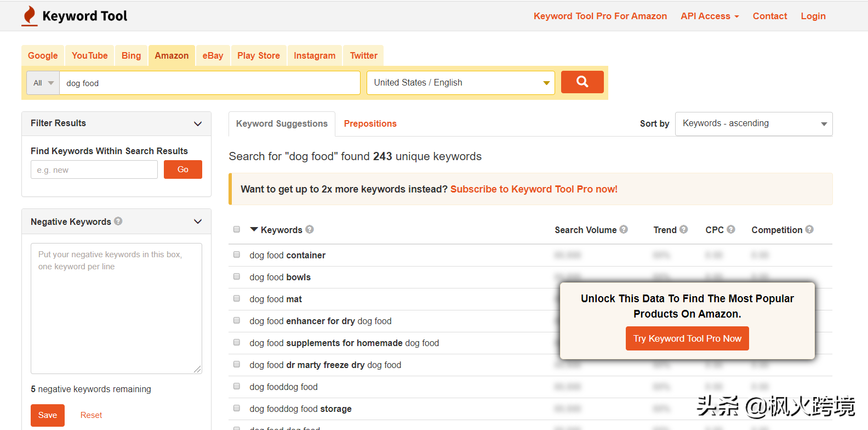Switch to the Instagram tab
This screenshot has height=430, width=868.
coord(315,55)
